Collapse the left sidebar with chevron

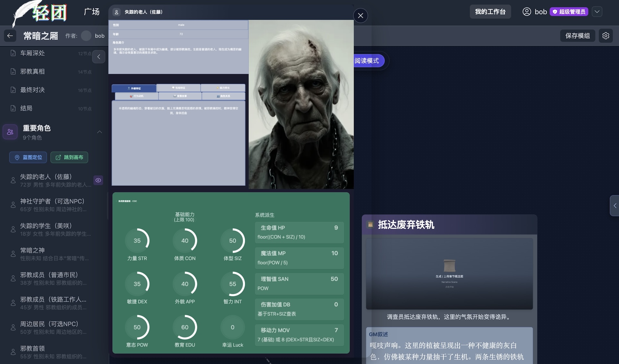(99, 57)
